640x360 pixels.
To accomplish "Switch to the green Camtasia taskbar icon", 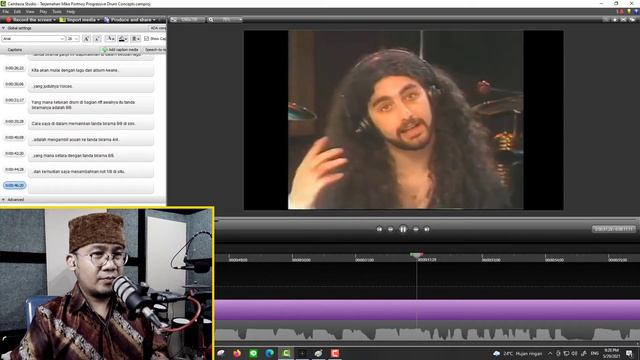I will coord(286,353).
